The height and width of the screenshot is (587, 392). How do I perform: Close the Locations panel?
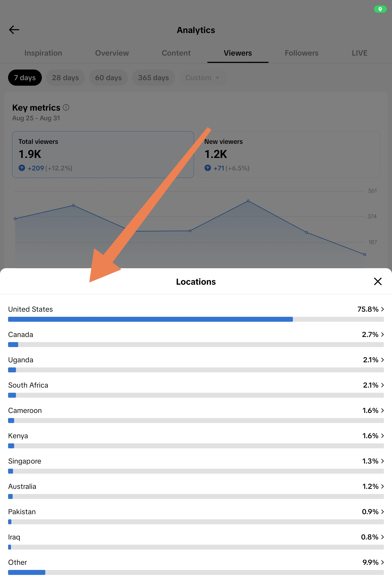(x=378, y=281)
